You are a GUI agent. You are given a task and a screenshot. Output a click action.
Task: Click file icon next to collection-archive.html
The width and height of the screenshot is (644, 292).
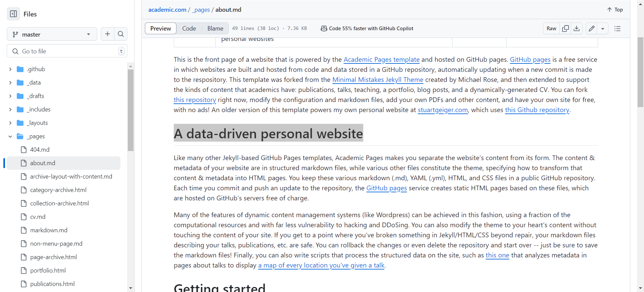point(23,203)
